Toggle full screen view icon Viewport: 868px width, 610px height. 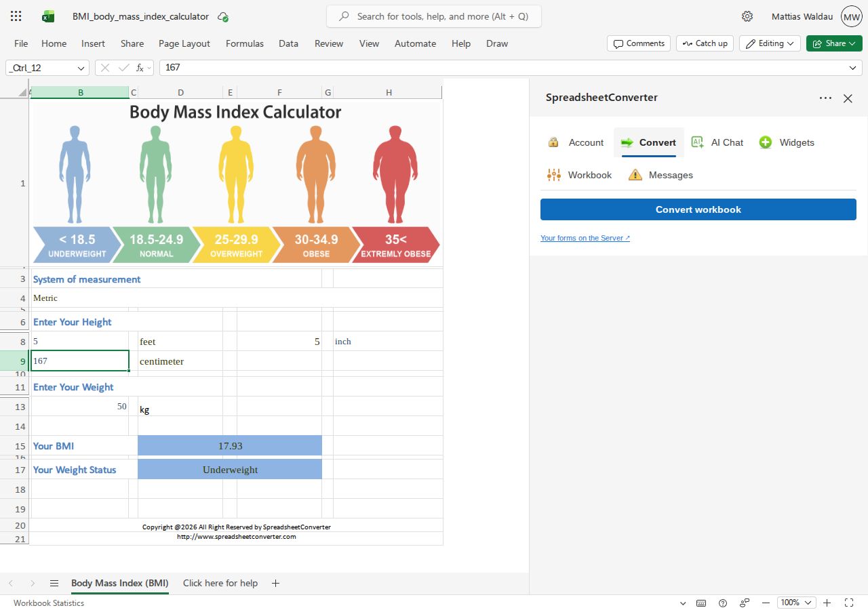pos(848,603)
